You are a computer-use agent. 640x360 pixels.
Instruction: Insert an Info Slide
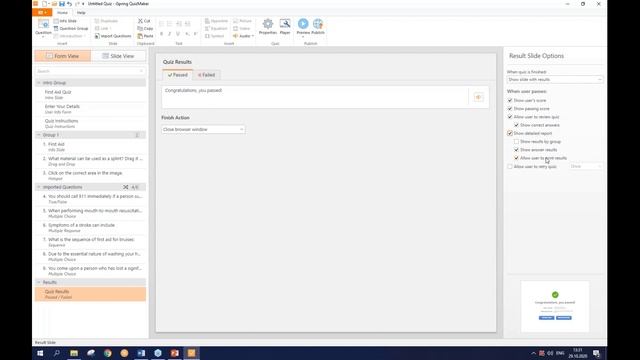pyautogui.click(x=65, y=21)
